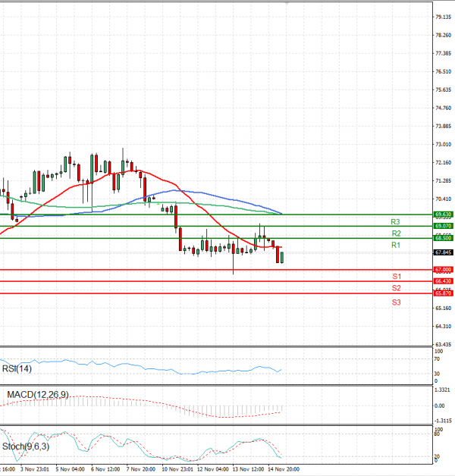Select the S3 support label
This screenshot has height=476, width=455.
[397, 302]
